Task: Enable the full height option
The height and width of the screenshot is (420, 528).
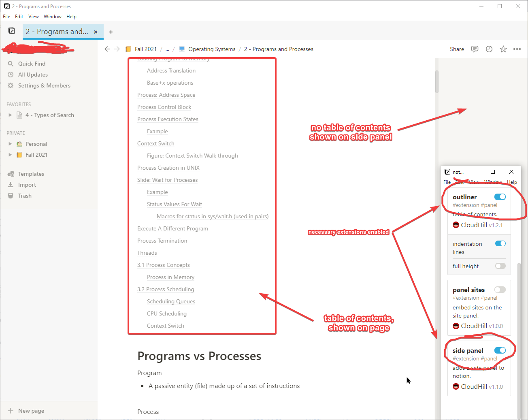Action: point(500,266)
